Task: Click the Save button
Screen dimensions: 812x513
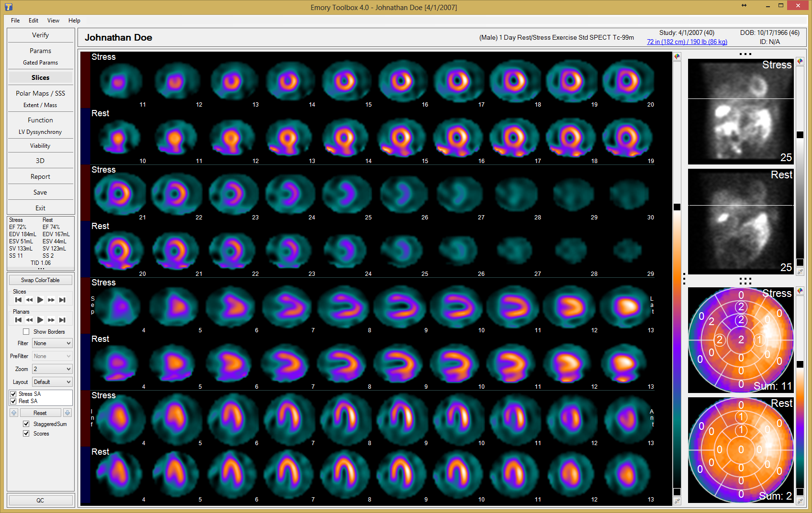Action: [x=41, y=192]
